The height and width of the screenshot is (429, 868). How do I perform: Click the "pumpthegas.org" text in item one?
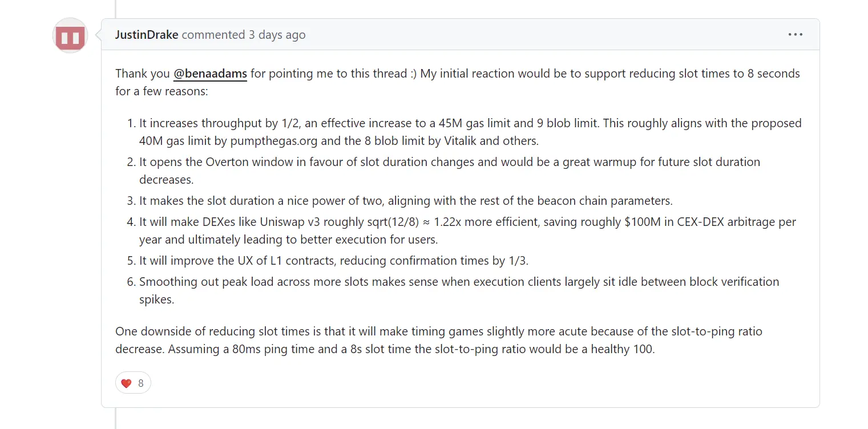click(250, 140)
